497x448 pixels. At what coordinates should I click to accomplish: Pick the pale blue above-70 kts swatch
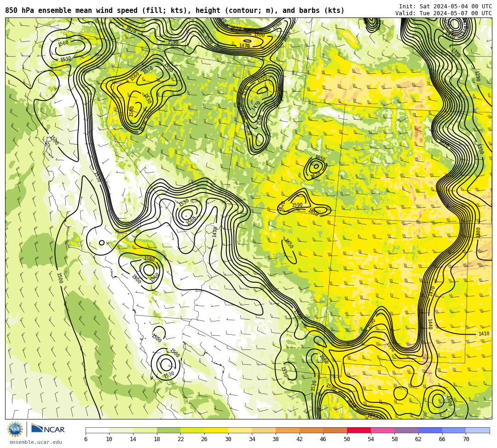[478, 430]
